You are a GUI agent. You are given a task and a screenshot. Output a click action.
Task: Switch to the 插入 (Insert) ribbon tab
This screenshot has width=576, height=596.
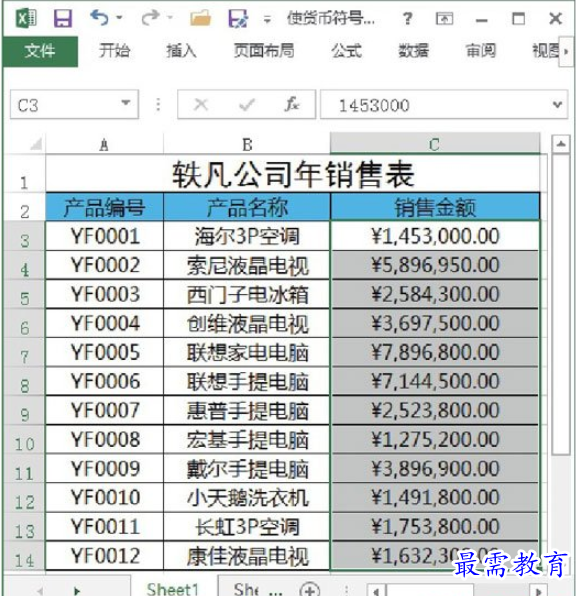pos(181,51)
